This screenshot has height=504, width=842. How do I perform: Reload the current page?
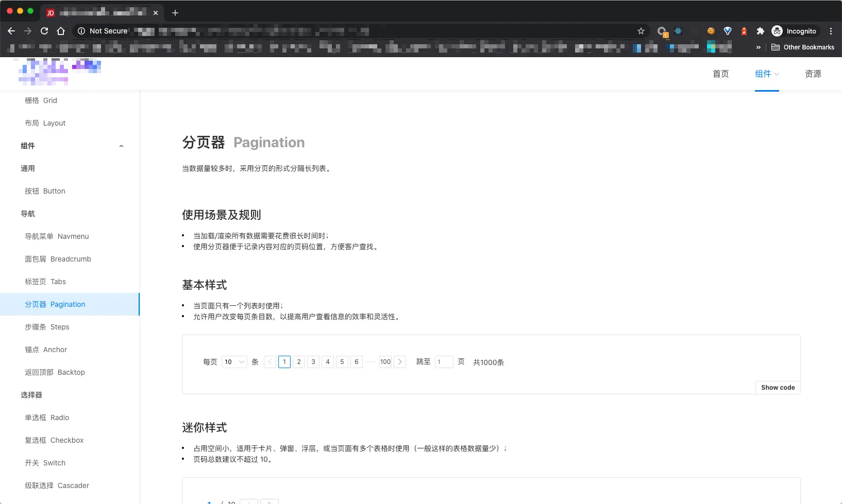pyautogui.click(x=44, y=31)
